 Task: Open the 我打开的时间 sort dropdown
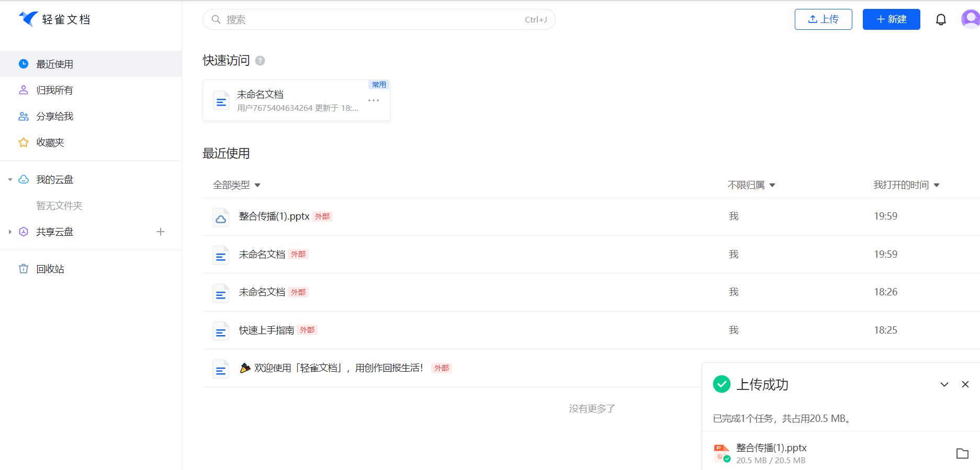906,185
